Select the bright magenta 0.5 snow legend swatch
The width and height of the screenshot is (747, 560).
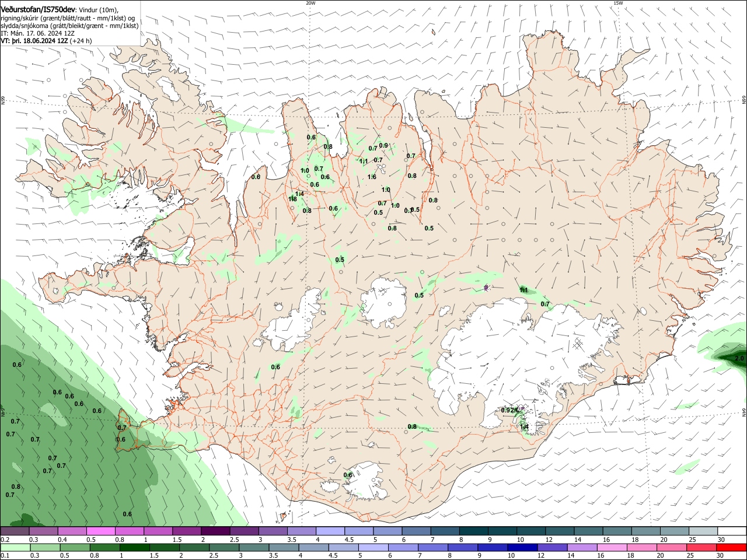pos(100,531)
